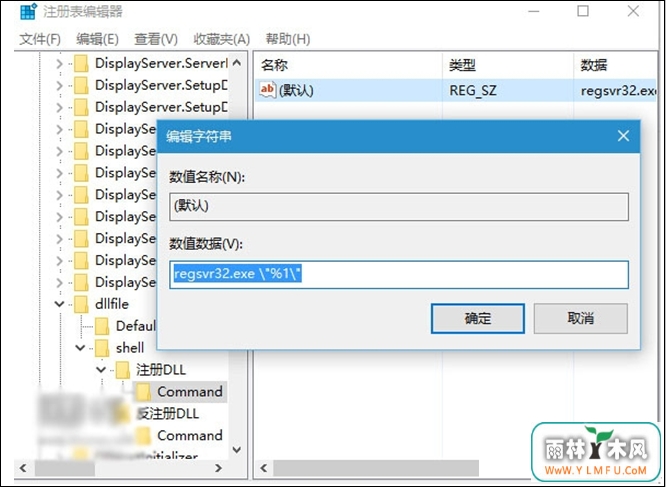Open the 编辑(E) menu
The width and height of the screenshot is (666, 487).
click(x=97, y=39)
